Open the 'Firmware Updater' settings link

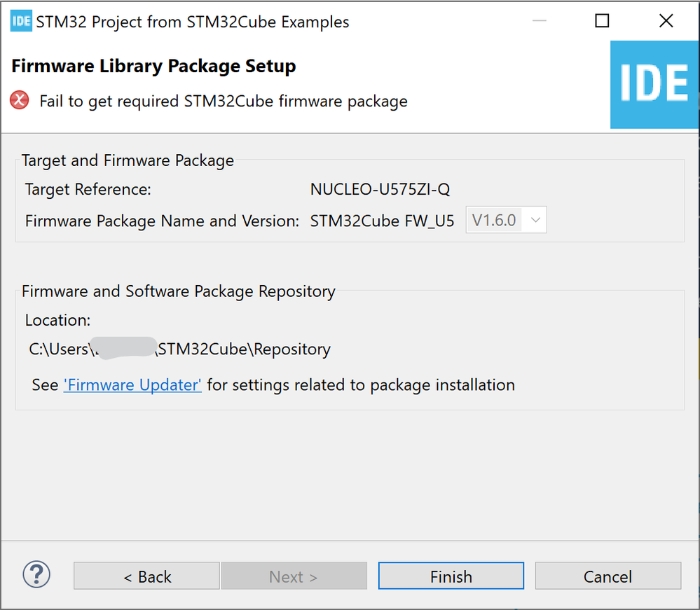(132, 384)
